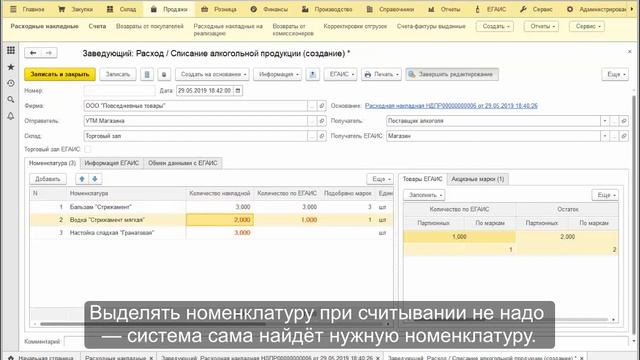Click the Комментарий input field
The image size is (640, 360).
pos(346,341)
